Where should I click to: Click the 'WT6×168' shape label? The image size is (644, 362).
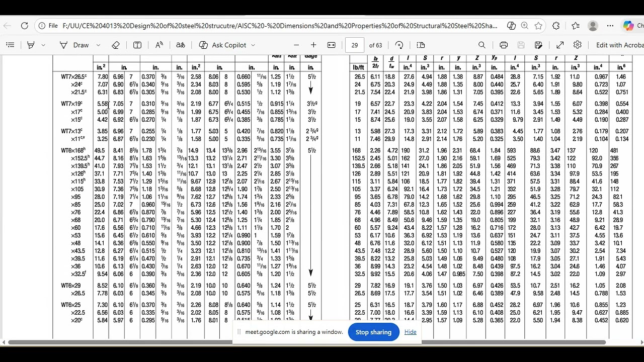click(74, 150)
